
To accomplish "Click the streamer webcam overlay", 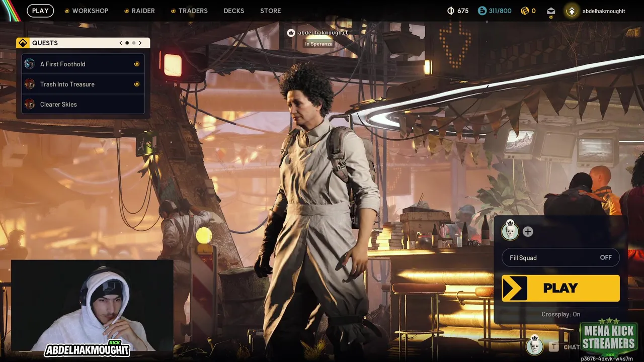I will tap(92, 306).
